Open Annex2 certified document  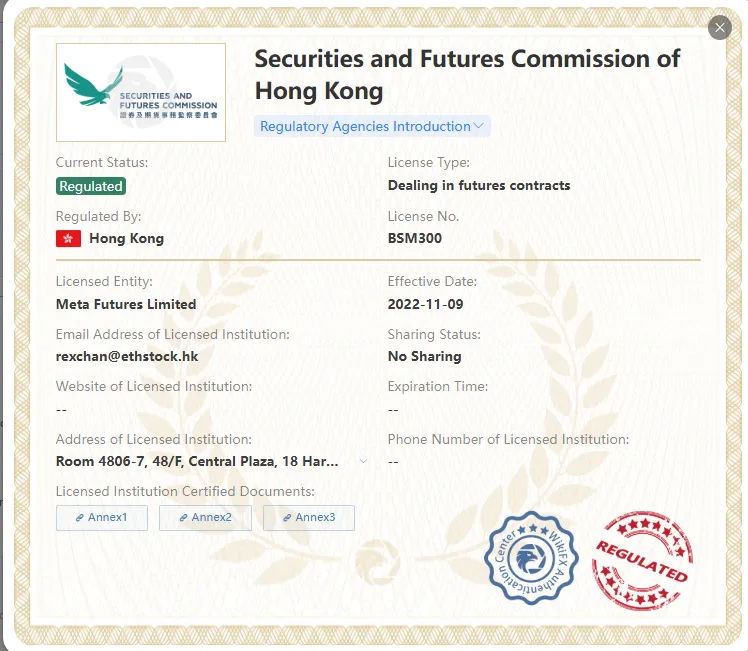(x=205, y=517)
